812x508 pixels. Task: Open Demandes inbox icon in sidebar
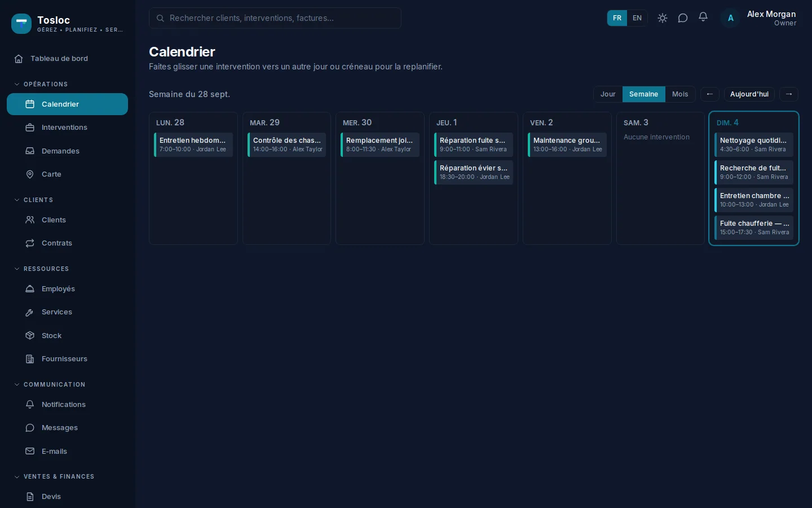point(30,151)
